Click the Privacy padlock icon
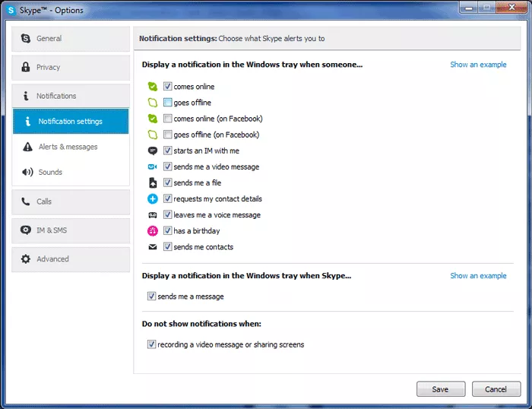Screen dimensions: 532x409 (x=25, y=67)
